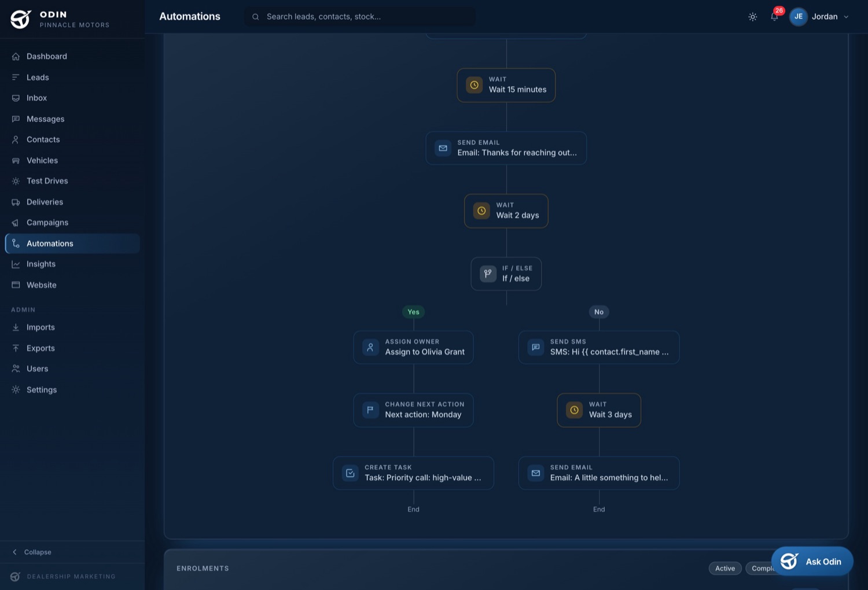
Task: Navigate to Messages
Action: (x=72, y=119)
